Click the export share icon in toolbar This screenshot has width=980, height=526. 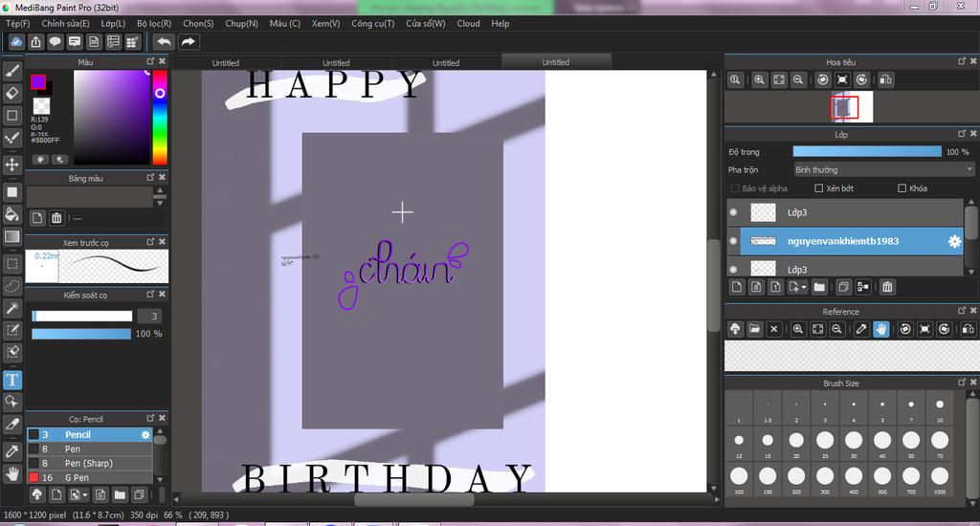point(35,42)
